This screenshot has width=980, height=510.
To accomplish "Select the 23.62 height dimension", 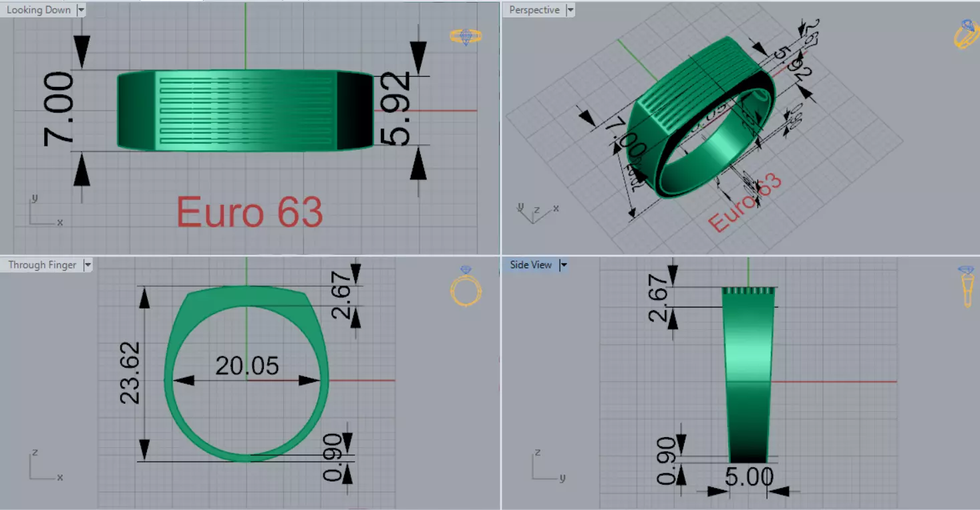I will click(x=130, y=372).
